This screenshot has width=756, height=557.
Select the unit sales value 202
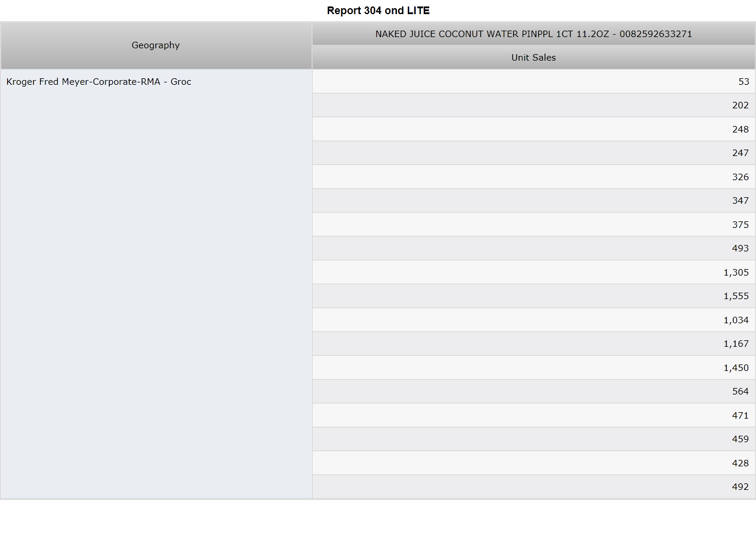pyautogui.click(x=533, y=105)
